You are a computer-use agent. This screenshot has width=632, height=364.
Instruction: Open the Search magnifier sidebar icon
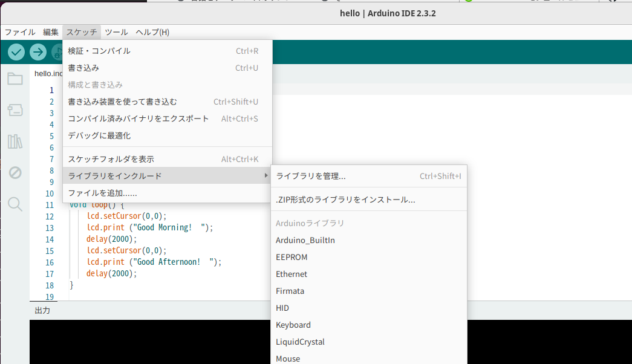pos(15,204)
